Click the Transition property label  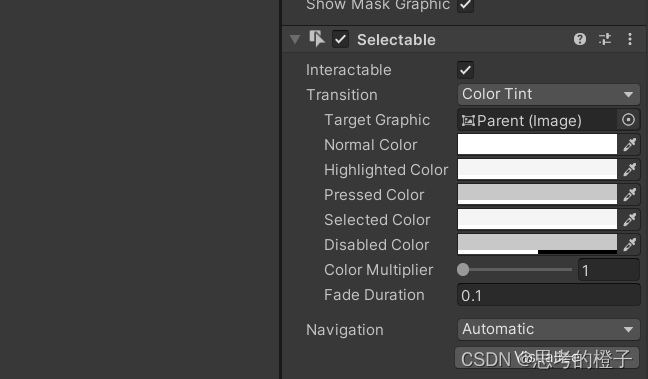342,95
